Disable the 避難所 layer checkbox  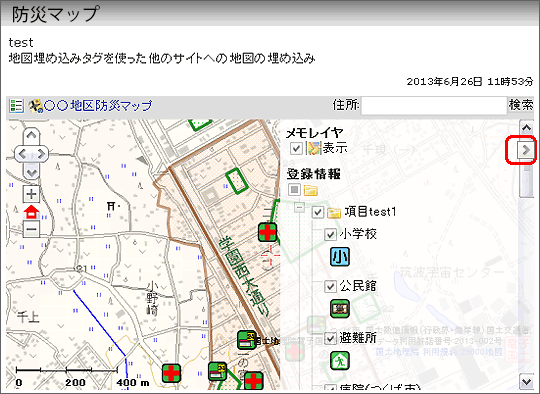coord(330,338)
